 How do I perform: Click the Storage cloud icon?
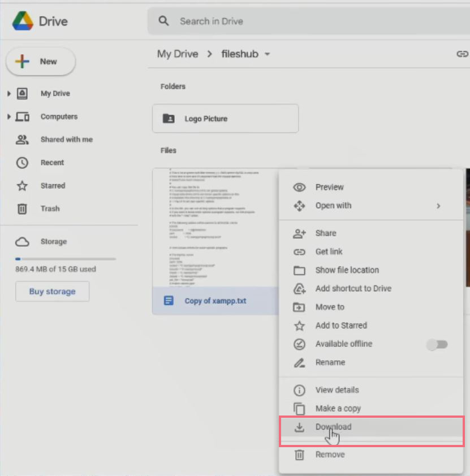tap(22, 242)
